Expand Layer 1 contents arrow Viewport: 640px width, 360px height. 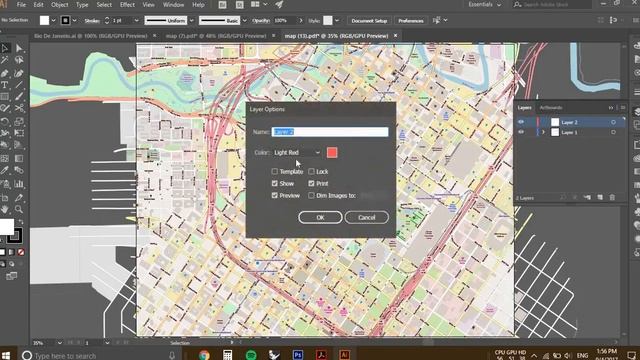point(543,132)
